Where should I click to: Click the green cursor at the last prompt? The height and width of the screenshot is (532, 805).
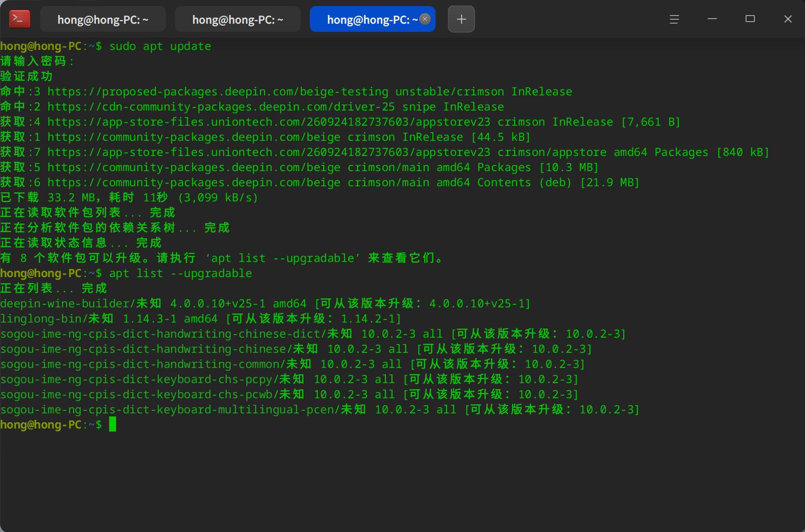click(113, 424)
